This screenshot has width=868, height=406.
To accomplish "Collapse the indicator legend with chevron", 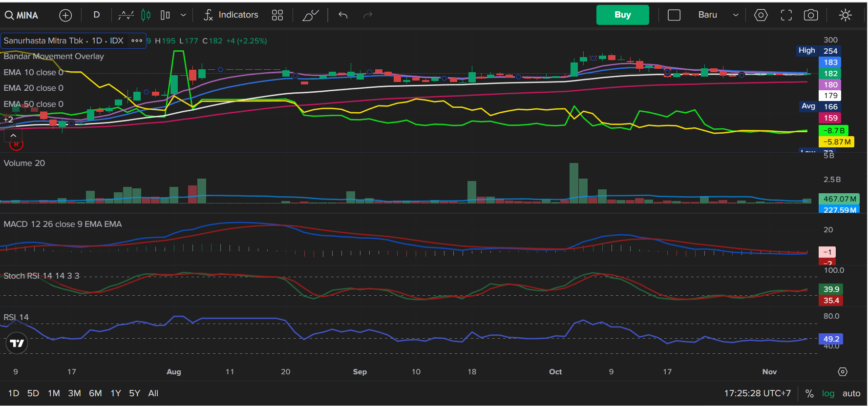I will (x=13, y=136).
